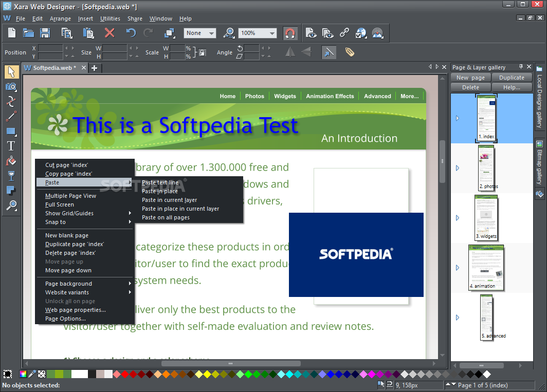
Task: Select the Text tool
Action: coord(11,146)
